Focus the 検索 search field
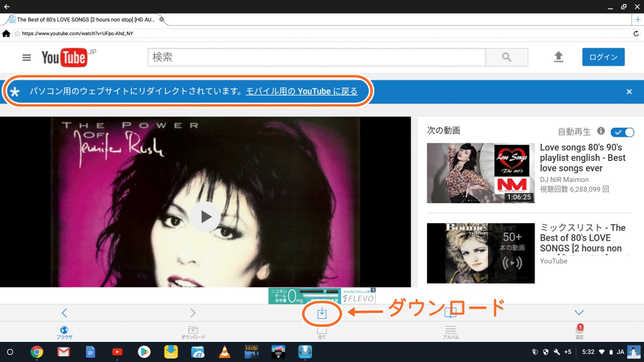 [316, 57]
